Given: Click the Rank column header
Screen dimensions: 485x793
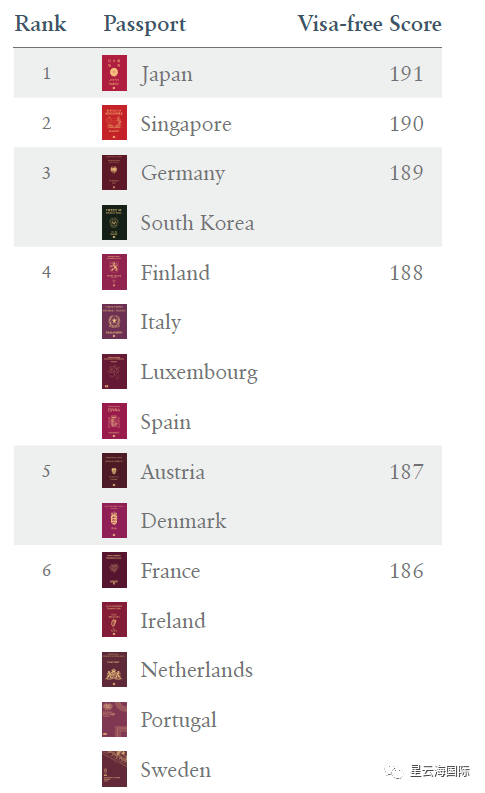Looking at the screenshot, I should coord(40,24).
